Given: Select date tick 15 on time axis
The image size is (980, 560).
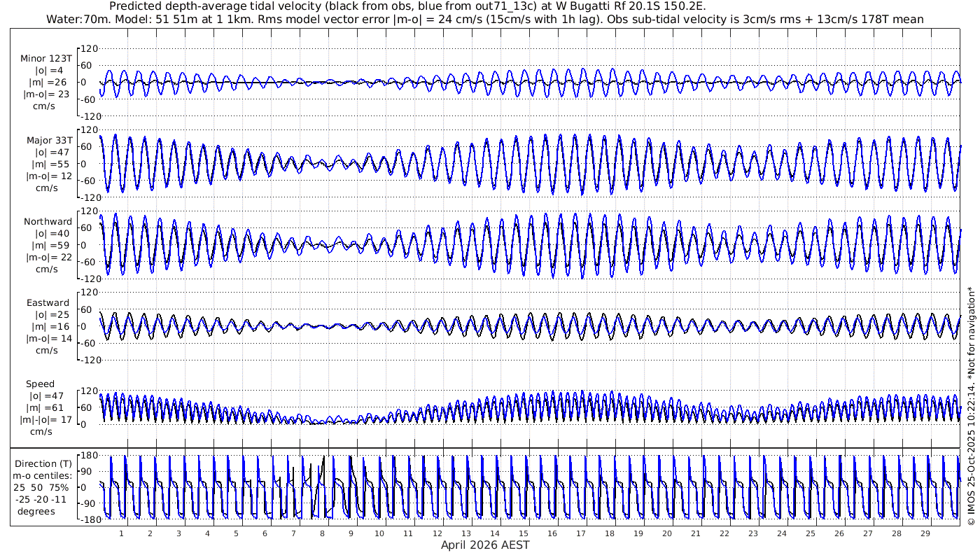Looking at the screenshot, I should coord(524,533).
